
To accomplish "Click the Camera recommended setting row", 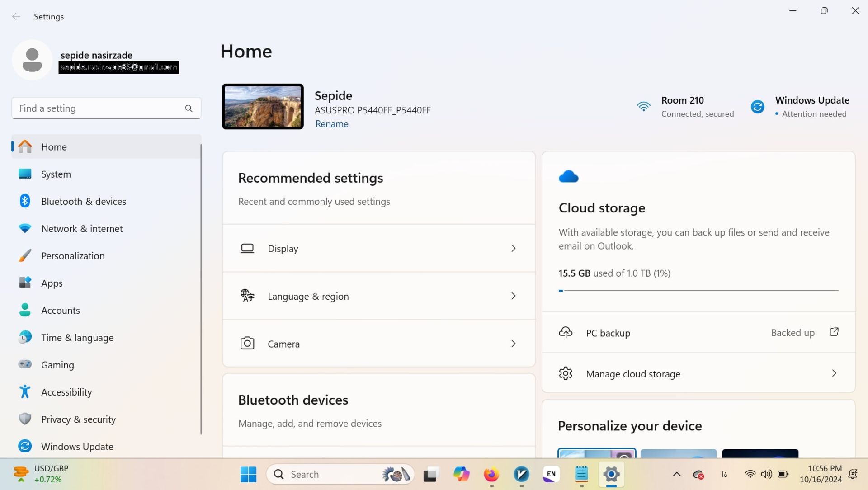I will click(x=378, y=344).
